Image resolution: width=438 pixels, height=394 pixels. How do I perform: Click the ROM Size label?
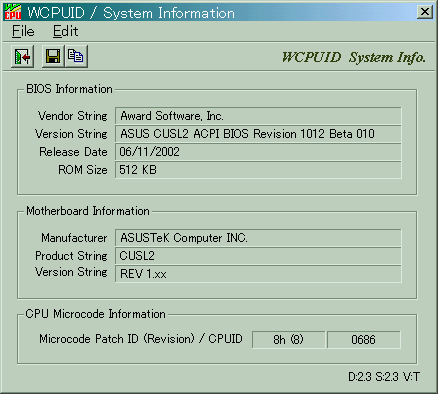coord(83,170)
